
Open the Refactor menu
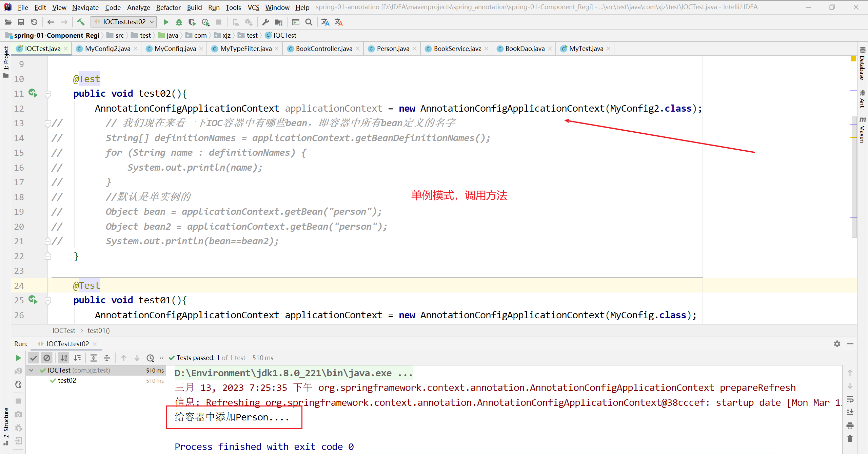pyautogui.click(x=168, y=7)
